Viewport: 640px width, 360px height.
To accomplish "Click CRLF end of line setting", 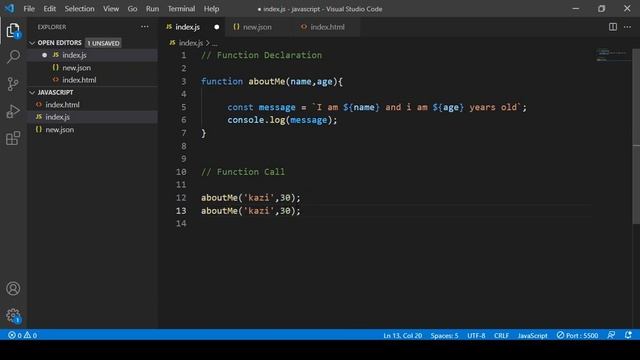I will click(x=501, y=336).
